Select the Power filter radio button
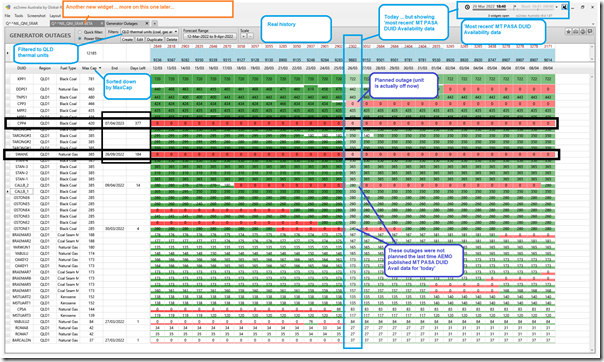The width and height of the screenshot is (604, 362). [80, 39]
